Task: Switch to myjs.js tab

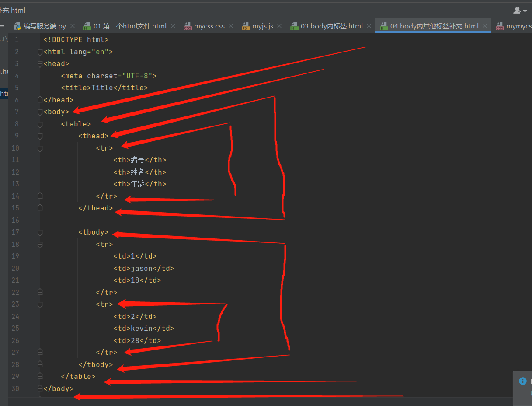Action: (x=263, y=26)
